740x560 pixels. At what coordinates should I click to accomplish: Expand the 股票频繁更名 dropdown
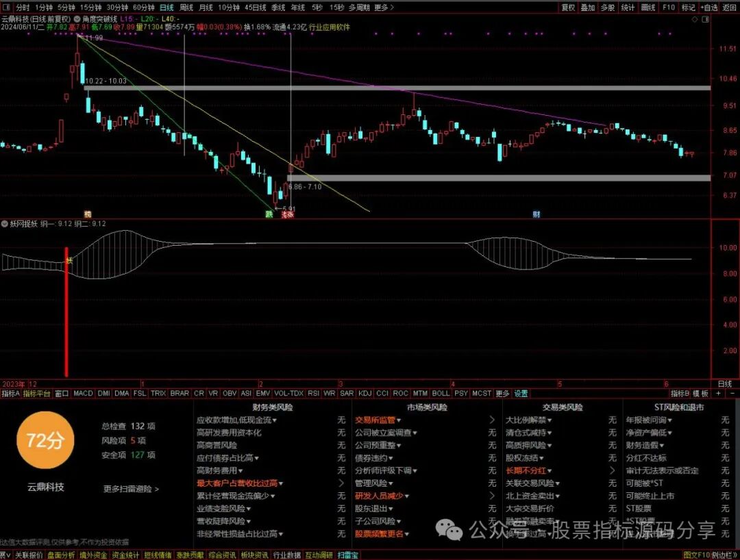[406, 534]
